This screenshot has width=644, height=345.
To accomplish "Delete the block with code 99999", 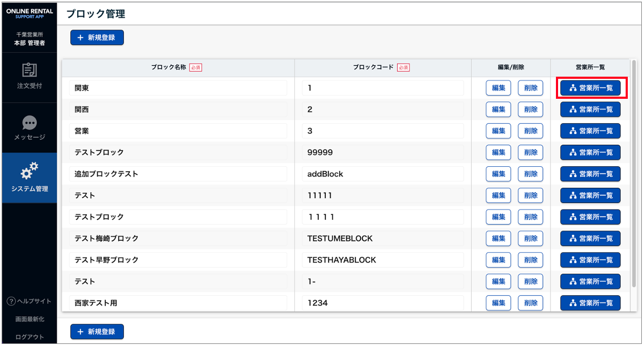I will click(531, 153).
